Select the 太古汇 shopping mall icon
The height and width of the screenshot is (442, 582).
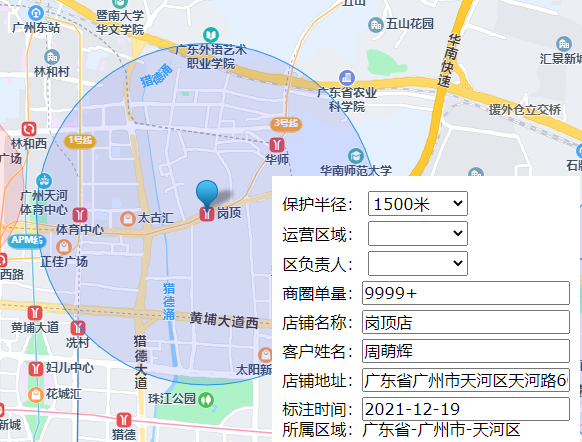(x=128, y=219)
